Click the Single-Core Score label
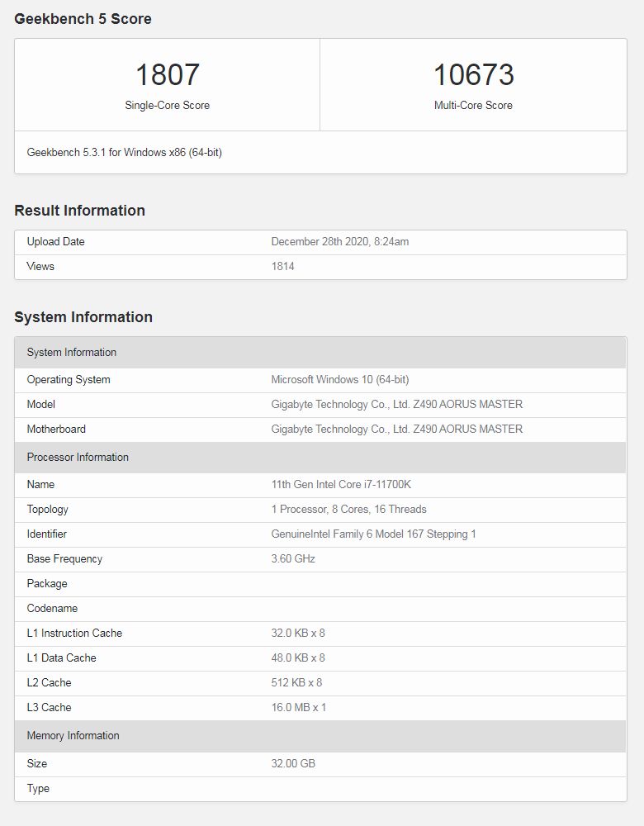This screenshot has height=826, width=644. [x=168, y=106]
